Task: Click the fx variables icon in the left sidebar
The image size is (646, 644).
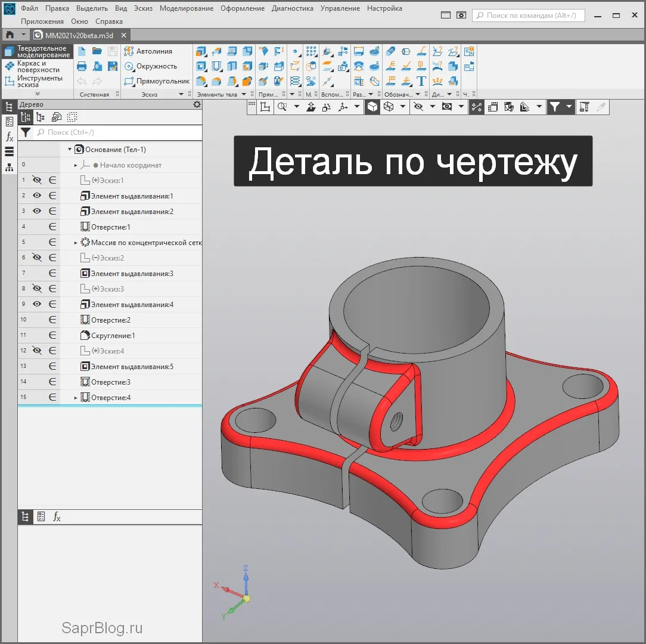Action: [10, 137]
